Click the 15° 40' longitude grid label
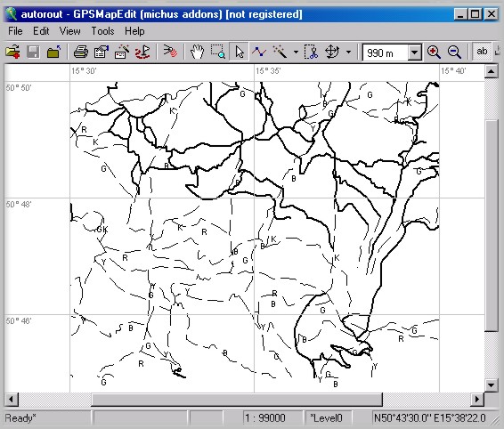Image resolution: width=504 pixels, height=429 pixels. click(453, 71)
